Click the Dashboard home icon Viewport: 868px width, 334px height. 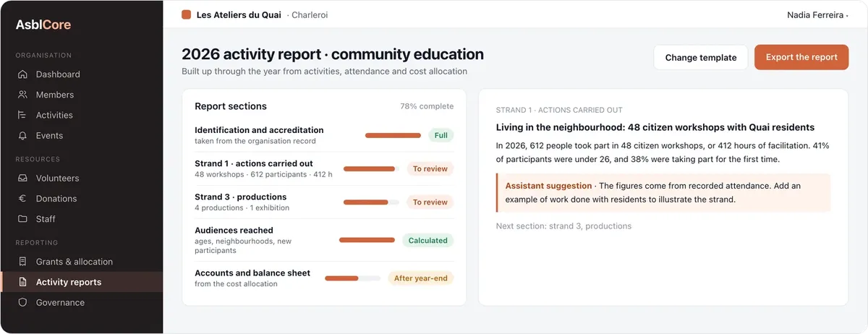(x=22, y=74)
